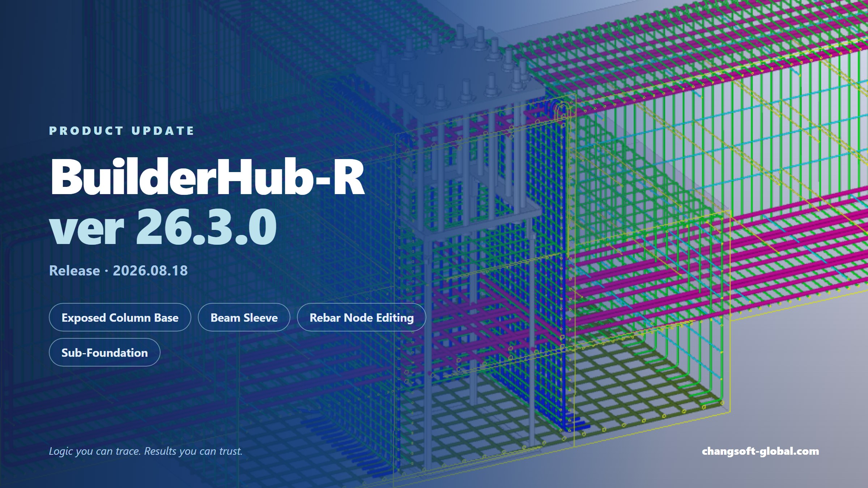Click the 'Logic you can trace' tagline
This screenshot has width=868, height=488.
[145, 451]
